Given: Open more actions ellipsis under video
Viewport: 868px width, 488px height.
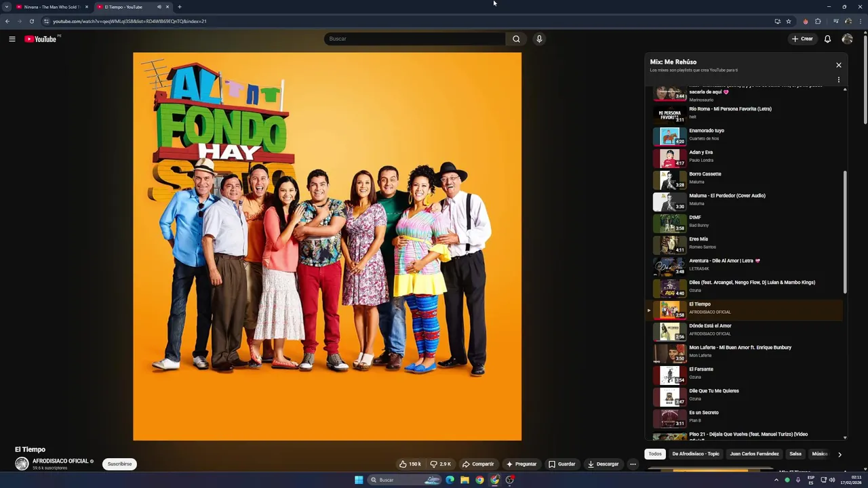Looking at the screenshot, I should (x=633, y=464).
